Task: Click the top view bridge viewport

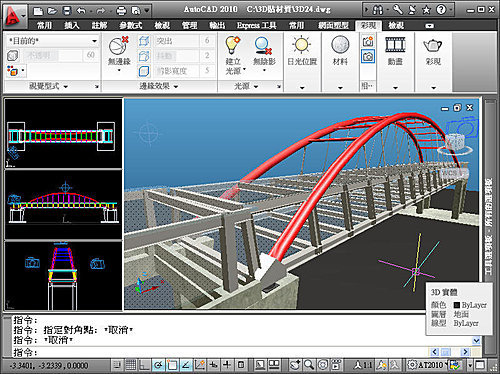Action: (63, 133)
